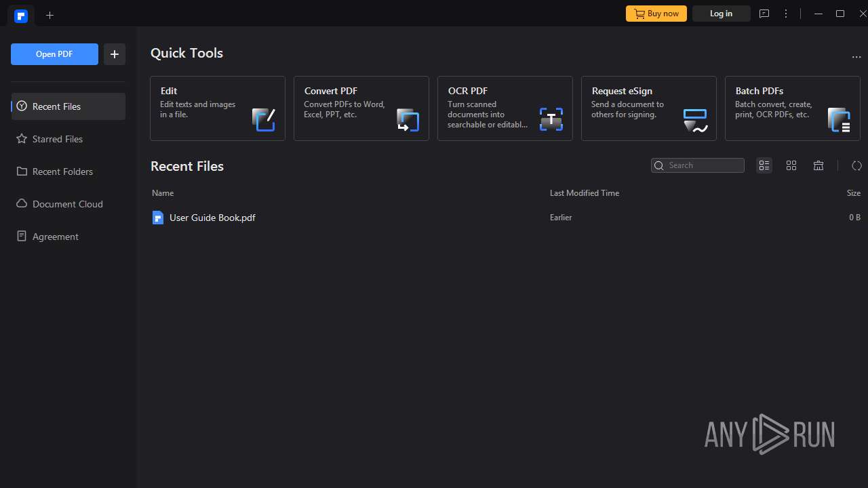This screenshot has height=488, width=868.
Task: Click the Agreement document icon
Action: point(22,237)
